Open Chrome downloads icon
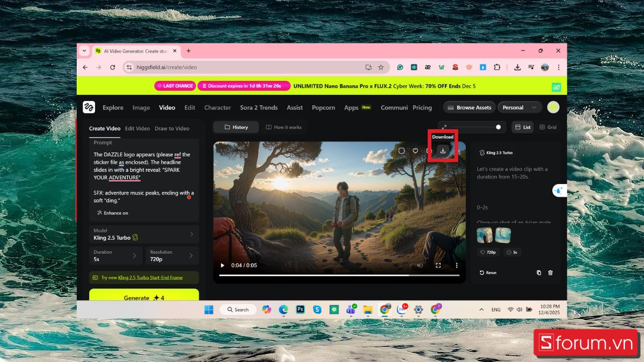The image size is (644, 362). tap(517, 67)
